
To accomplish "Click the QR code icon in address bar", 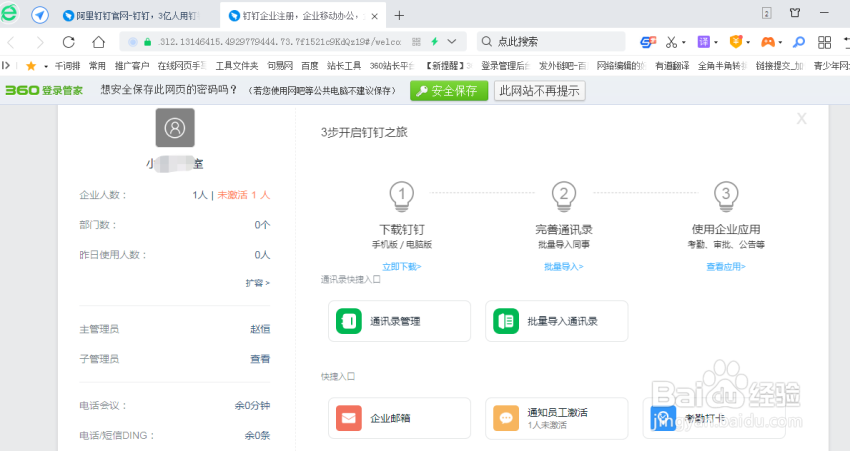I will click(416, 42).
